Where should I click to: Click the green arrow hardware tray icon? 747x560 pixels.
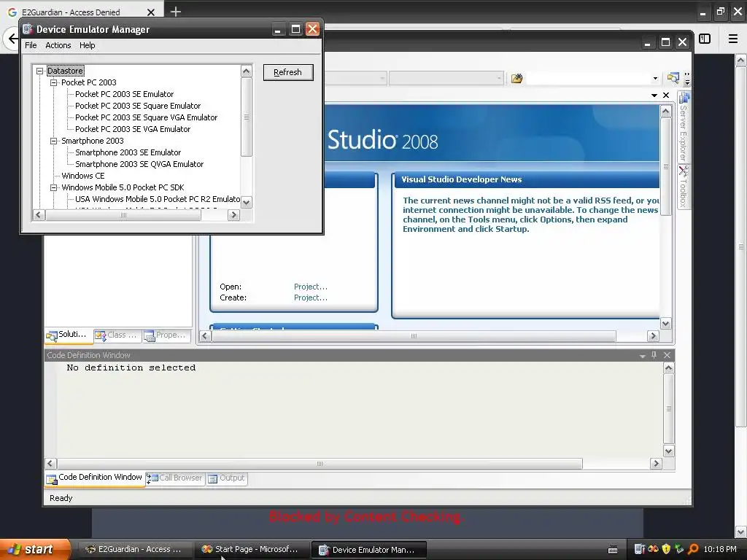click(x=679, y=549)
